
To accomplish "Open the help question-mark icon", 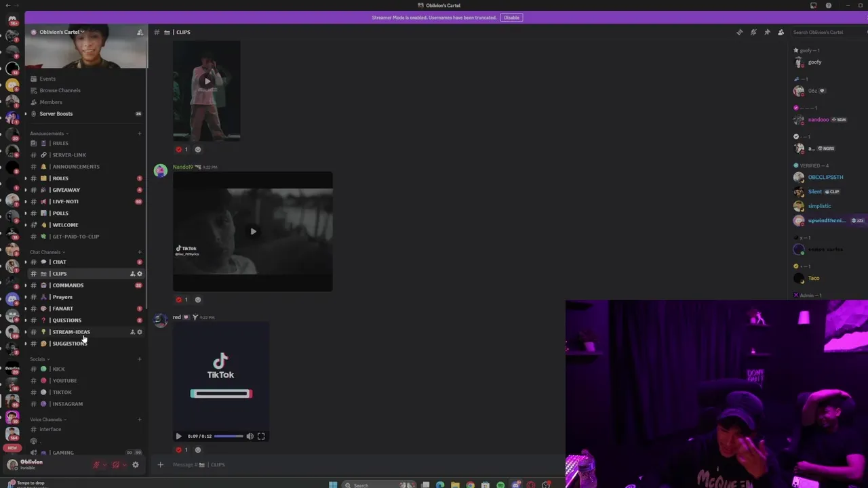I will [x=828, y=5].
